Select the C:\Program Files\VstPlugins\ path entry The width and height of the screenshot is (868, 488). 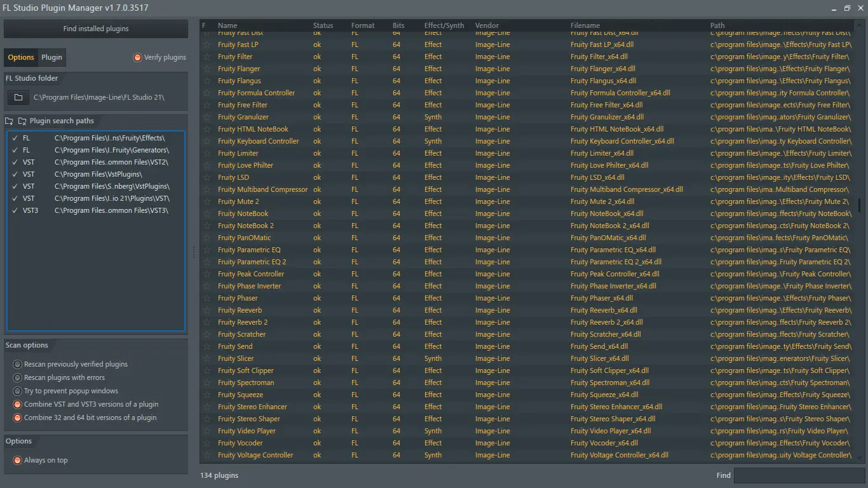pos(96,174)
